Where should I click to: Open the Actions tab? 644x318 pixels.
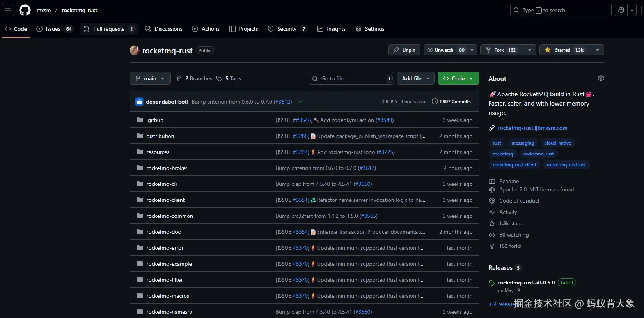coord(206,29)
